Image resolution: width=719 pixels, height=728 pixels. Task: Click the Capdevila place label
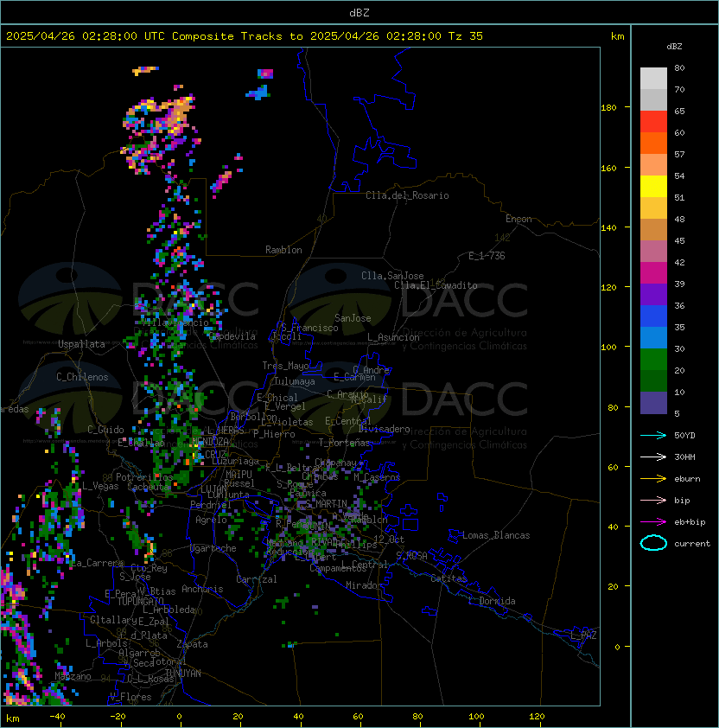(232, 336)
